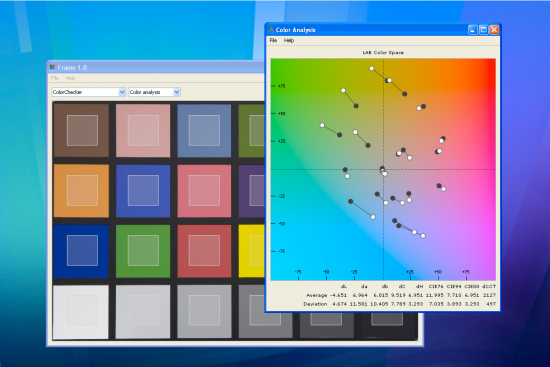Open Help menu in Frame 1.0
The height and width of the screenshot is (367, 550).
pos(70,78)
